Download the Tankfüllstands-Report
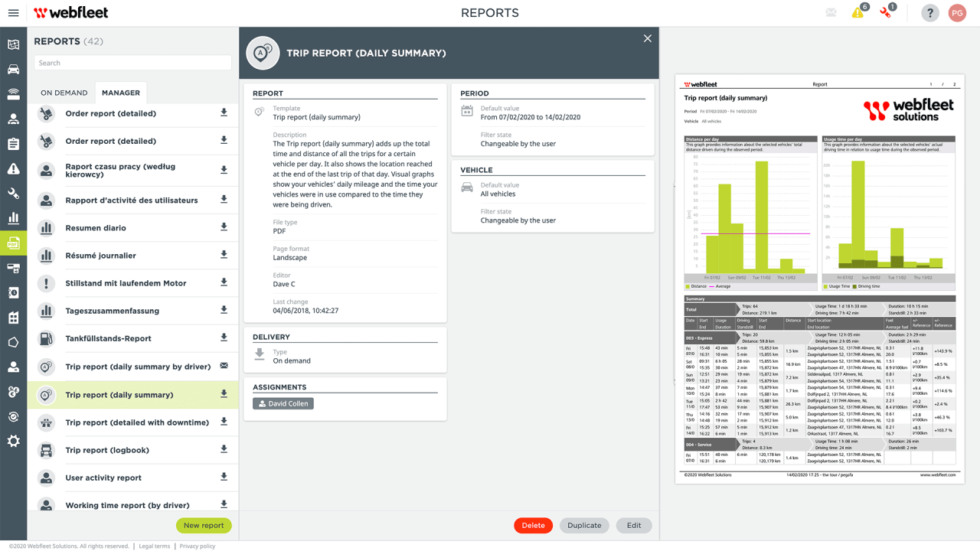980x551 pixels. click(224, 337)
